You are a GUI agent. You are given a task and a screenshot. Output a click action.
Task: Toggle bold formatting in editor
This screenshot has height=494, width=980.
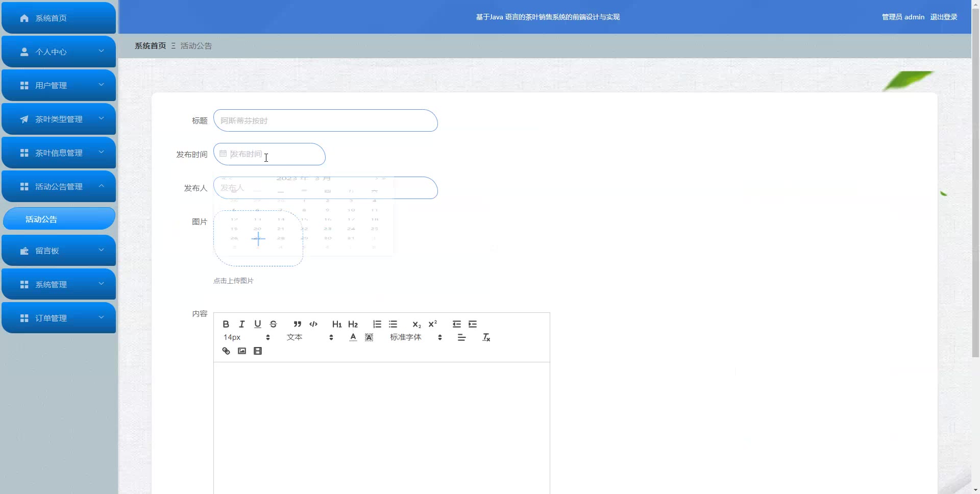[226, 324]
